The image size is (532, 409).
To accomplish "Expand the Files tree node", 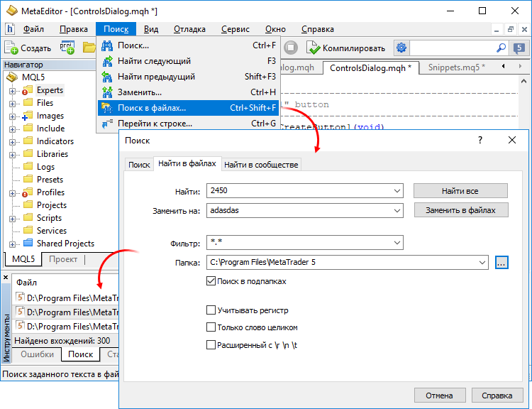I will [x=12, y=104].
